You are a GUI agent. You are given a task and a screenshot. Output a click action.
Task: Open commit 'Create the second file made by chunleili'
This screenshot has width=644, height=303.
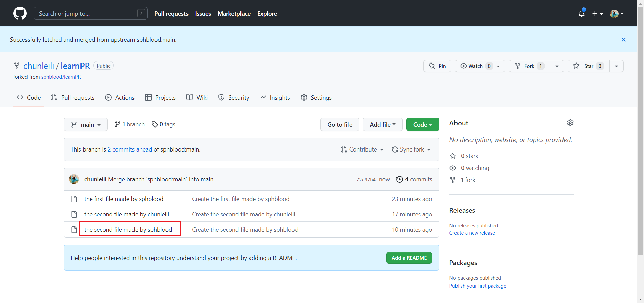coord(244,214)
